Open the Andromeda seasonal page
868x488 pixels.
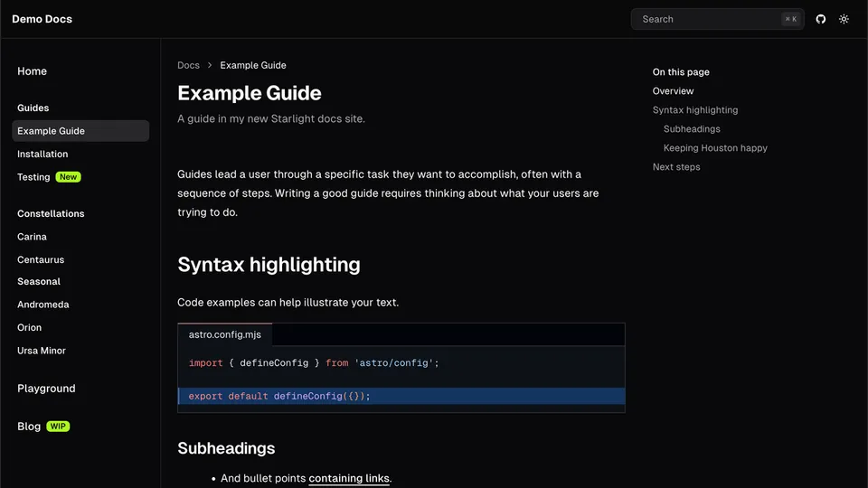tap(43, 305)
